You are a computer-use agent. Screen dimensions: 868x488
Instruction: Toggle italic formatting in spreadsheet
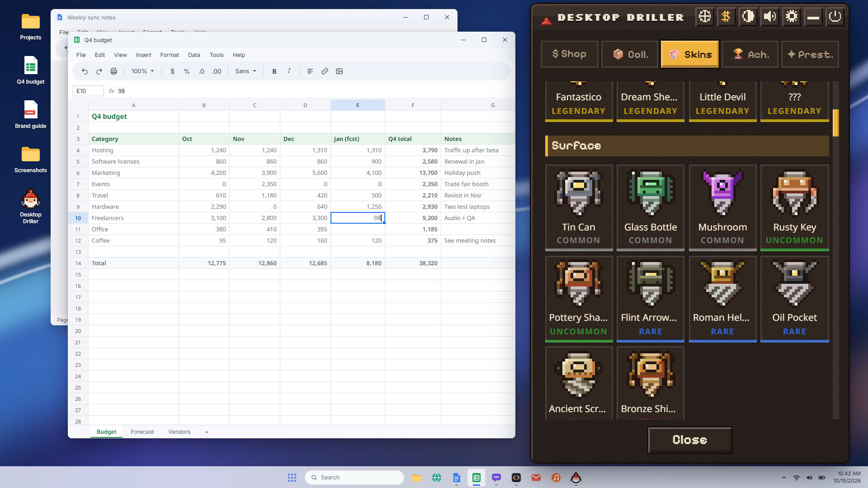tap(289, 71)
